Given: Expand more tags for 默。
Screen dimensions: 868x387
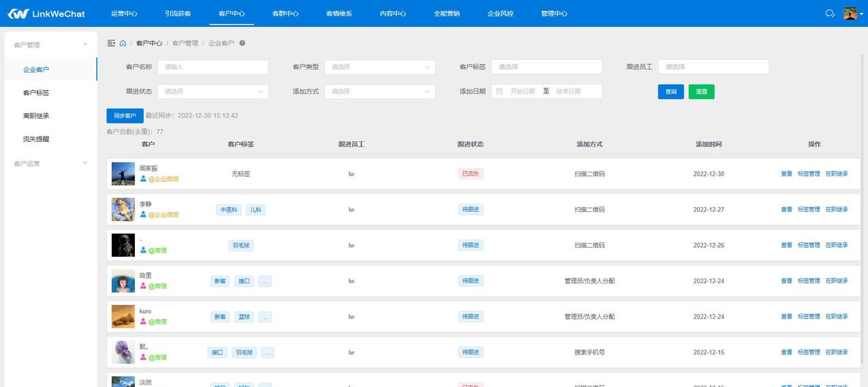Looking at the screenshot, I should pyautogui.click(x=268, y=352).
